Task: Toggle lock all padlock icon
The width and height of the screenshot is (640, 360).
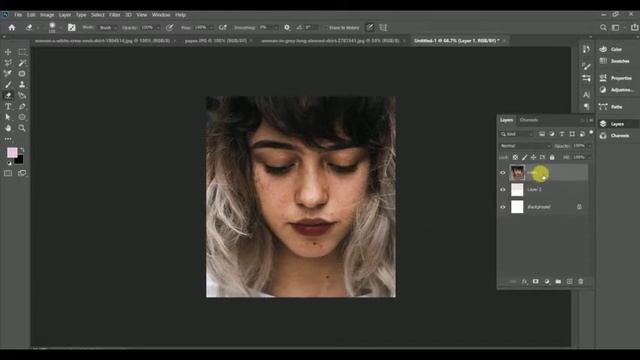Action: click(552, 157)
